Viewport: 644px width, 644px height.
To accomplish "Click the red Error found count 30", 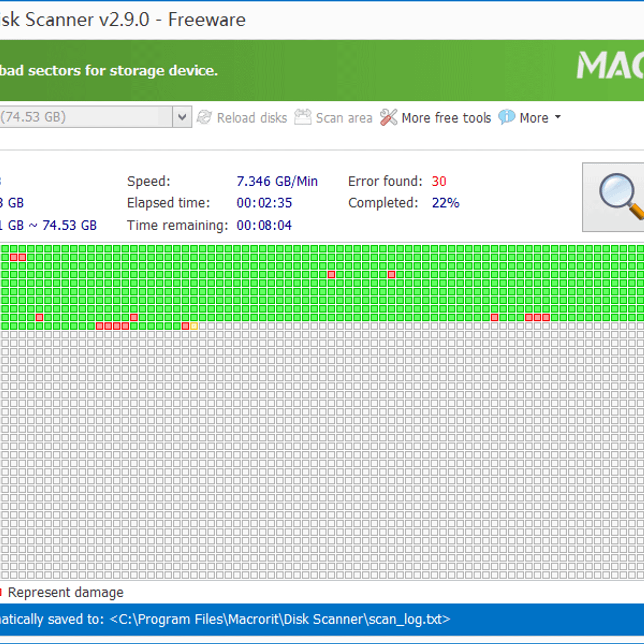I will [438, 181].
